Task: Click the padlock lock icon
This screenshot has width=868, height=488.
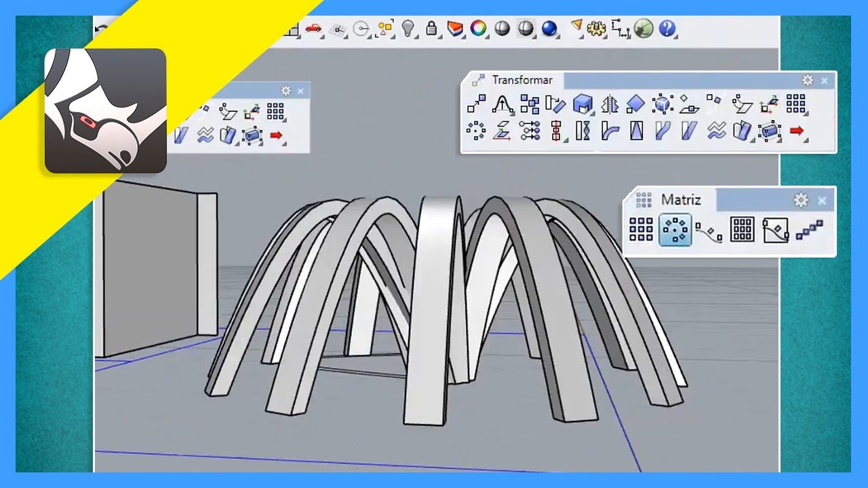Action: (431, 28)
